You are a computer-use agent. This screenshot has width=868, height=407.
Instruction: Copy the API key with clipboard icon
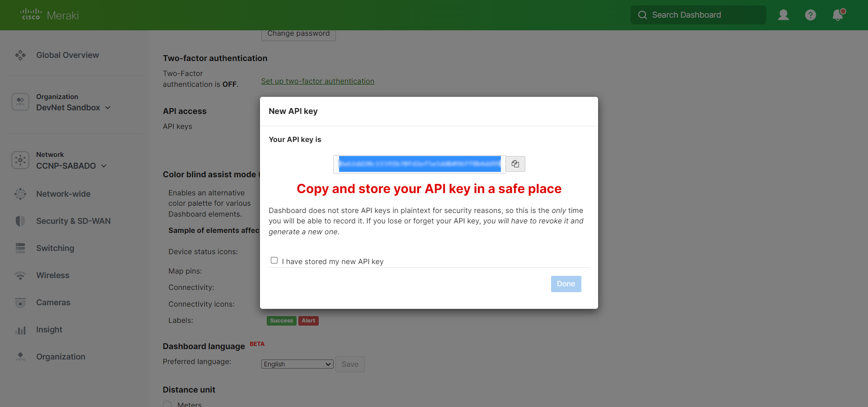(x=515, y=164)
